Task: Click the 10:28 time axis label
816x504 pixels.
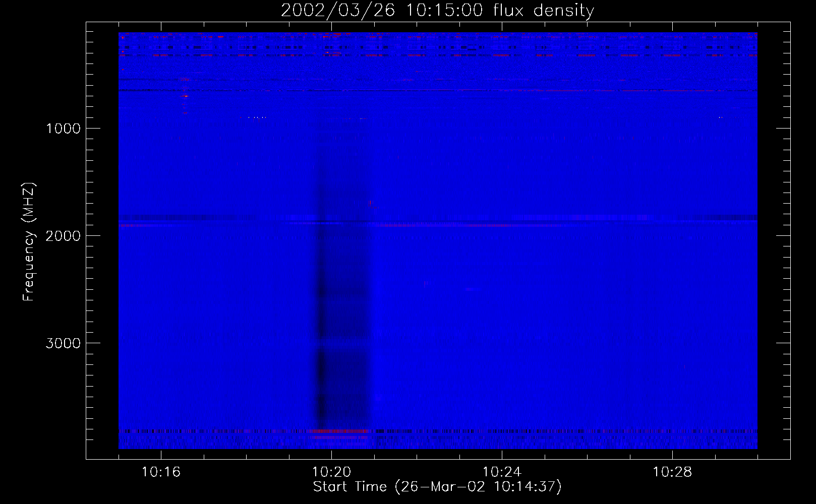Action: 672,472
